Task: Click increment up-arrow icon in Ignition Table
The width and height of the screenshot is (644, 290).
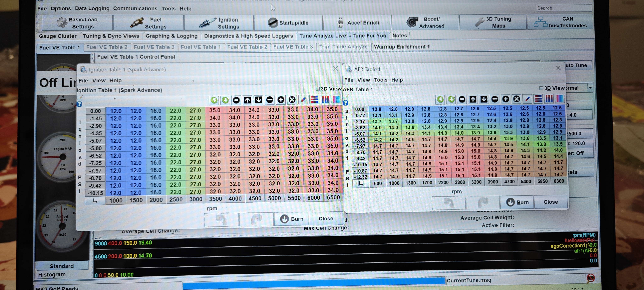Action: (247, 100)
